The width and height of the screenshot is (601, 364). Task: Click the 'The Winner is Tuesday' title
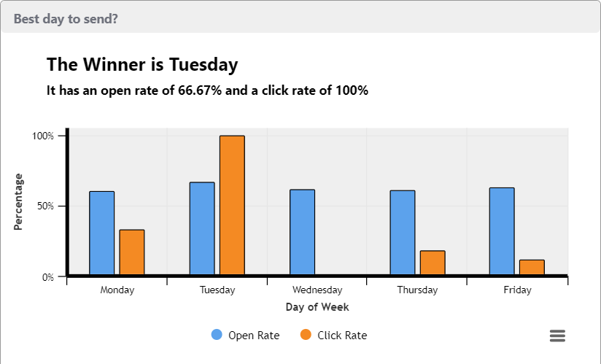[142, 64]
